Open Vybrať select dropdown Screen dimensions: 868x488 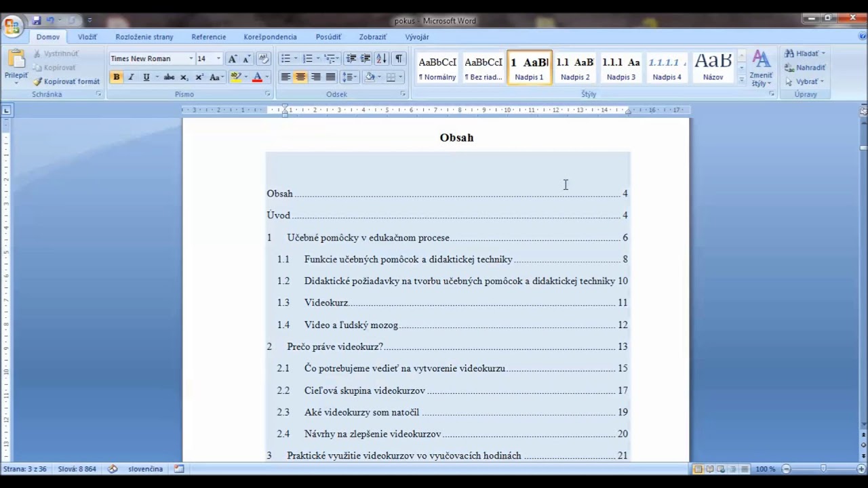click(804, 82)
